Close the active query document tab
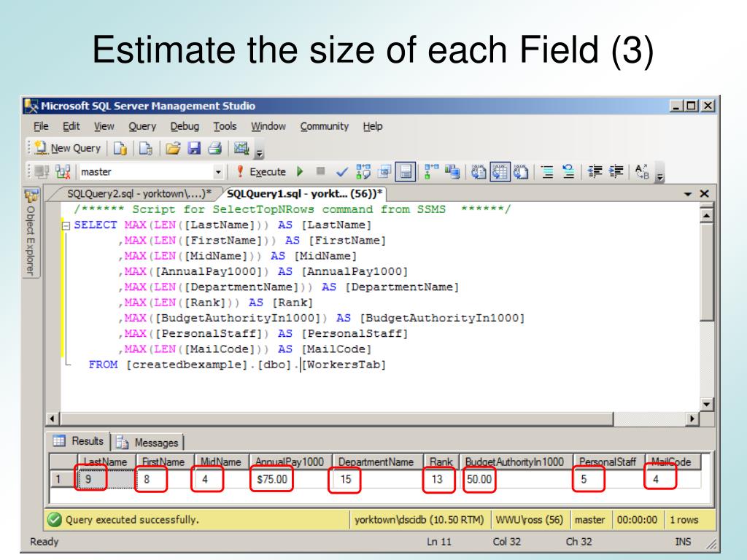This screenshot has width=747, height=560. pyautogui.click(x=704, y=194)
